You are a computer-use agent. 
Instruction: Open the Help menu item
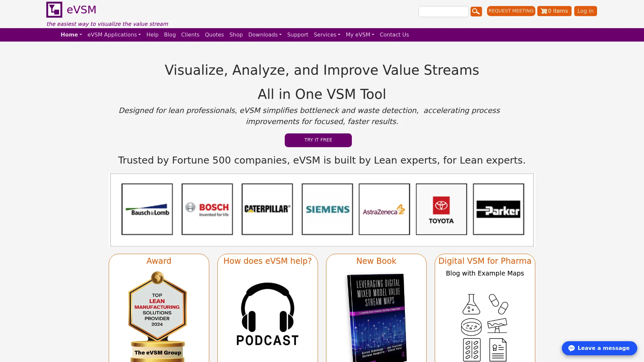coord(152,35)
